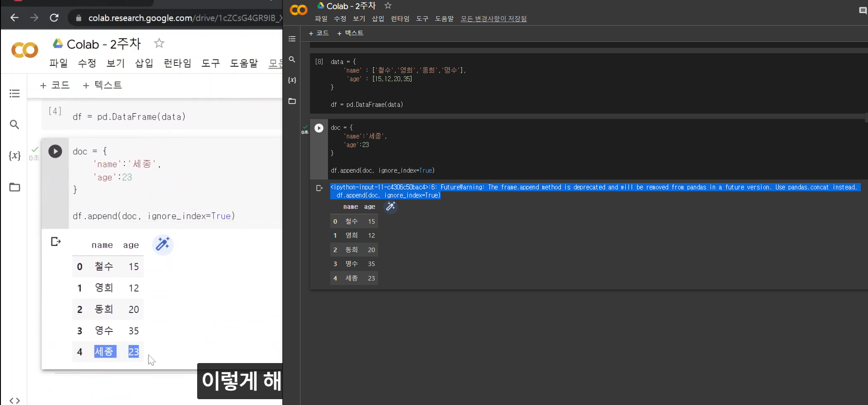Image resolution: width=868 pixels, height=405 pixels.
Task: Click the output toggle icon in left window
Action: (55, 242)
